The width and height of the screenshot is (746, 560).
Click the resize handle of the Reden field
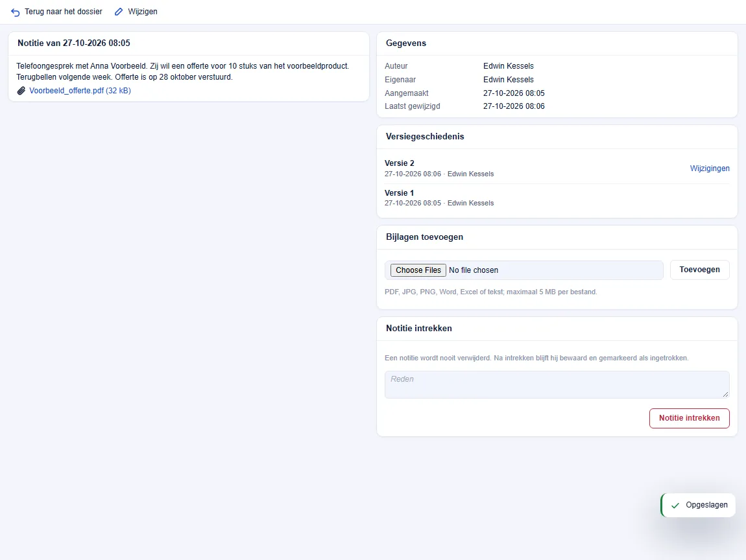pyautogui.click(x=725, y=394)
